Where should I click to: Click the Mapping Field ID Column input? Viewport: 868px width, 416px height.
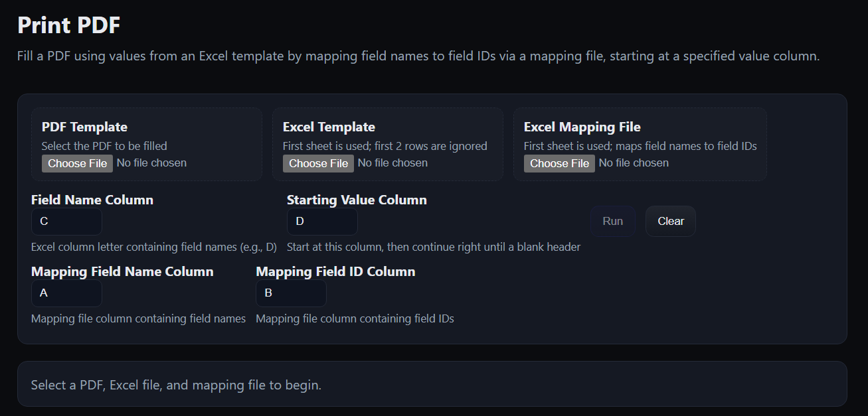click(291, 293)
